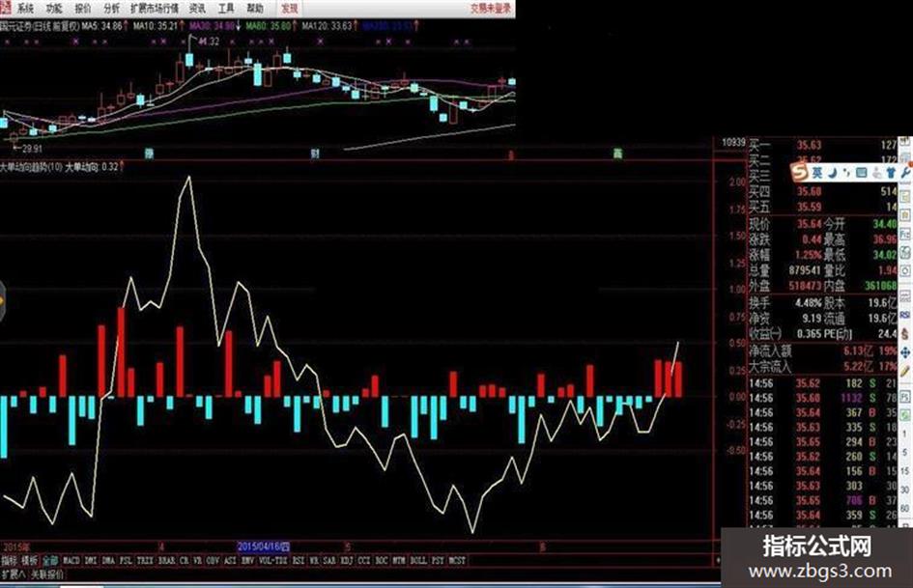The height and width of the screenshot is (588, 913).
Task: Select the MACD indicator tab
Action: point(71,561)
